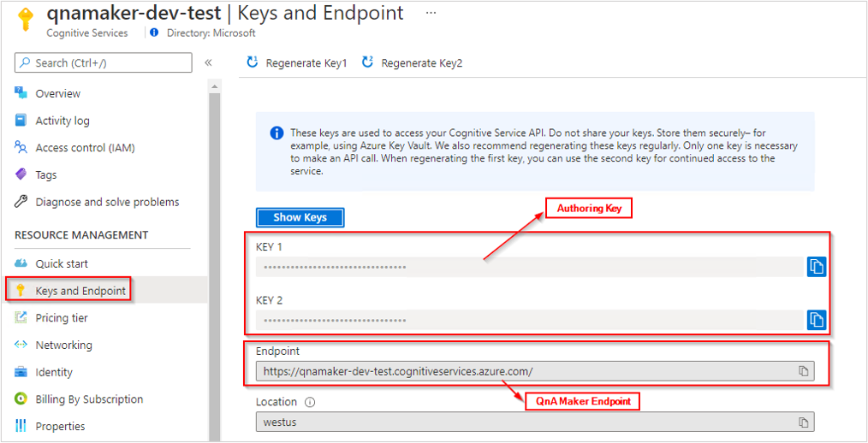Open Access control (IAM)
868x443 pixels.
(84, 148)
